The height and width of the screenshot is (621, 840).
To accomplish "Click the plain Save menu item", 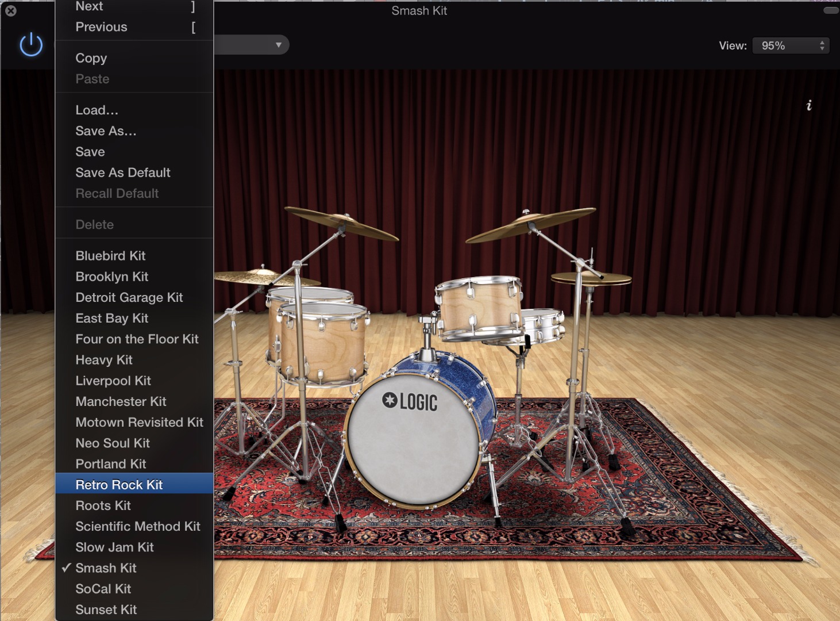I will pyautogui.click(x=134, y=152).
